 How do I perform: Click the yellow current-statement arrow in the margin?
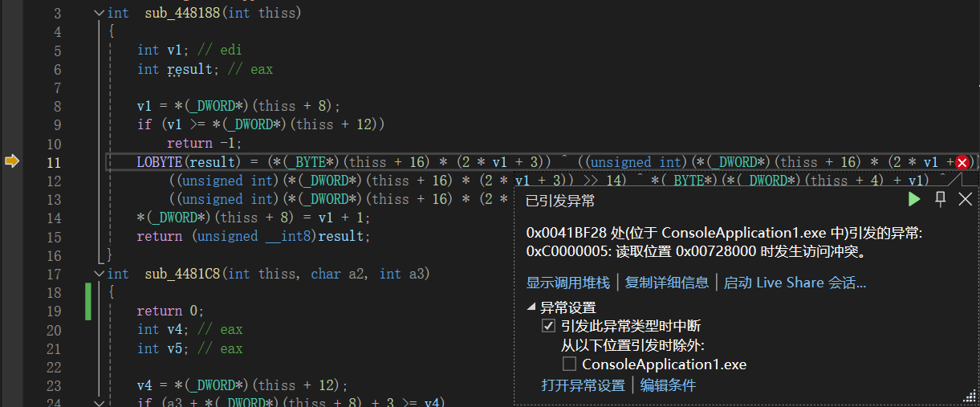click(11, 161)
